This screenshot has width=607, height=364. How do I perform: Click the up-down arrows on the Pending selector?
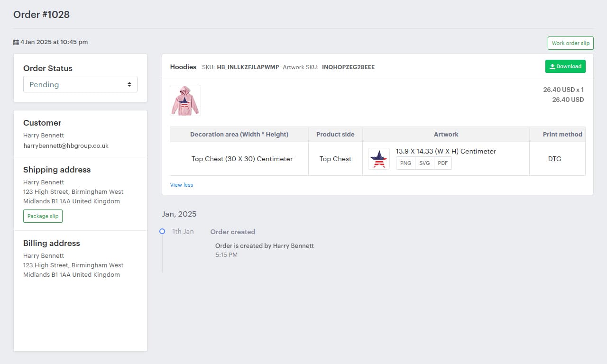(129, 84)
